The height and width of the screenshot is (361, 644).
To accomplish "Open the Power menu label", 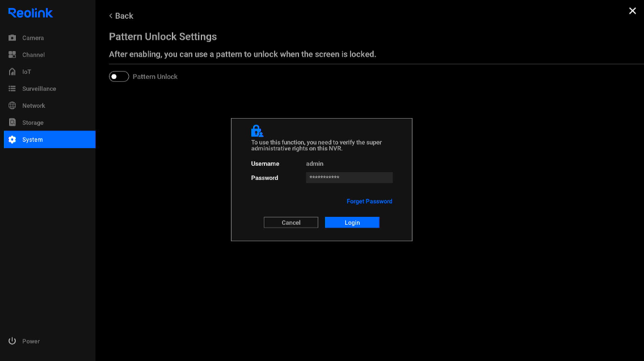I will coord(31,341).
